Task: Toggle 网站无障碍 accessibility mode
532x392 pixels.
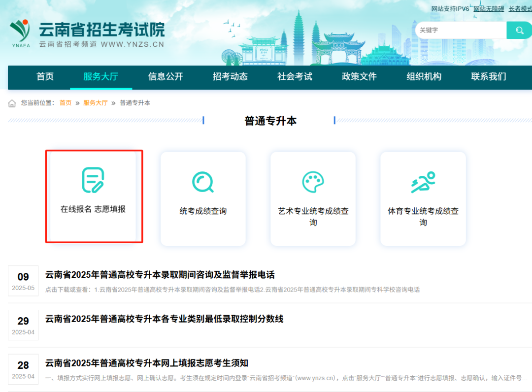Action: point(488,8)
